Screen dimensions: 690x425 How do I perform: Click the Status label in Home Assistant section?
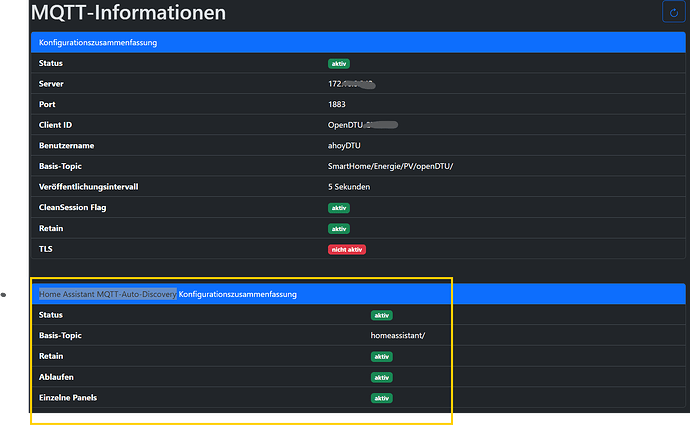[x=51, y=315]
